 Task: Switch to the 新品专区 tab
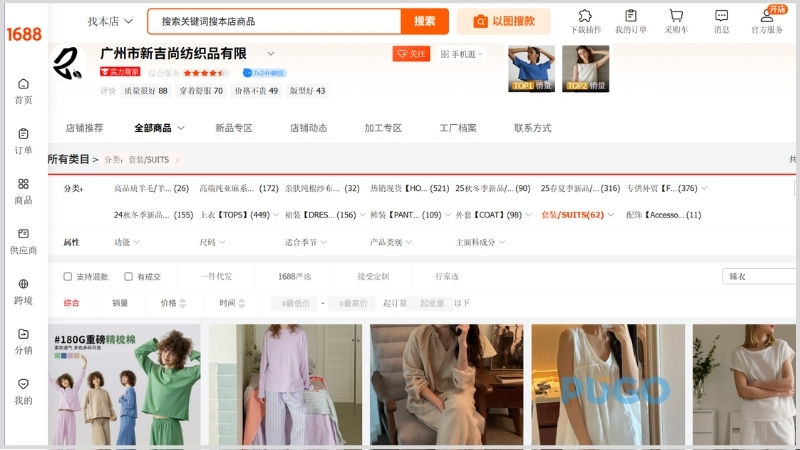pos(234,128)
